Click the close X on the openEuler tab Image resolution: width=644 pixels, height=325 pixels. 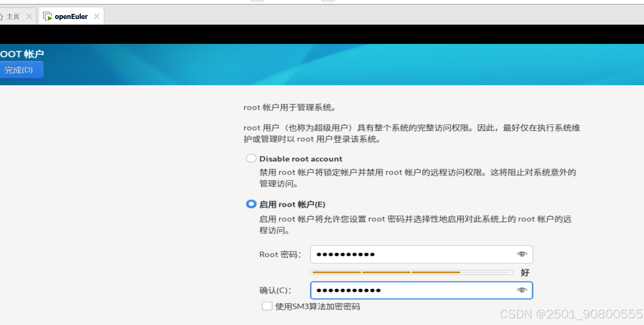pyautogui.click(x=97, y=16)
